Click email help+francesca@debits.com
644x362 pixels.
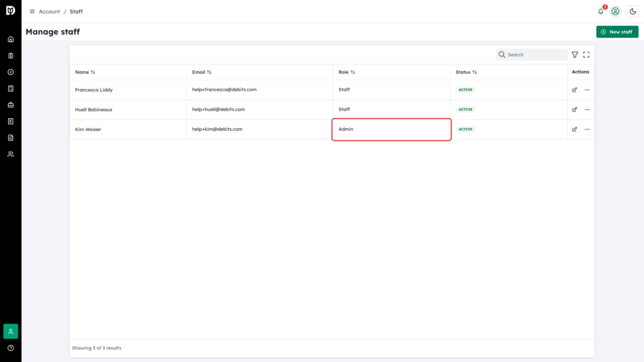tap(225, 89)
